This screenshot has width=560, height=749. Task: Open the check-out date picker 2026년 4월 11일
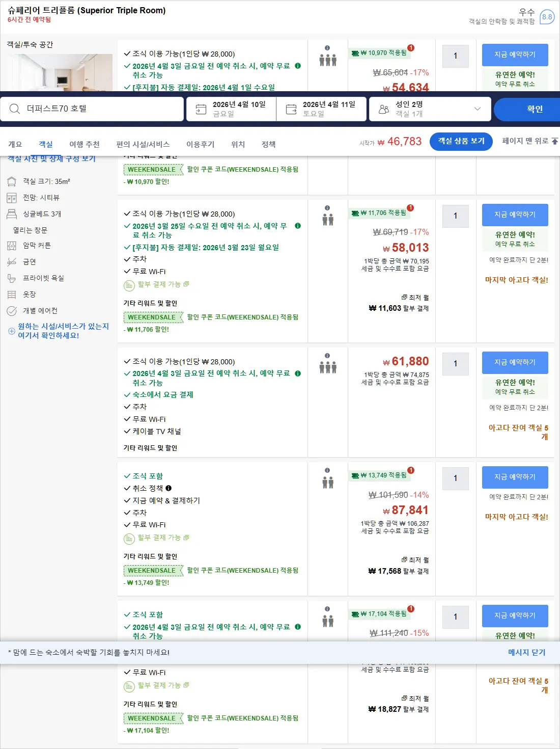(321, 109)
